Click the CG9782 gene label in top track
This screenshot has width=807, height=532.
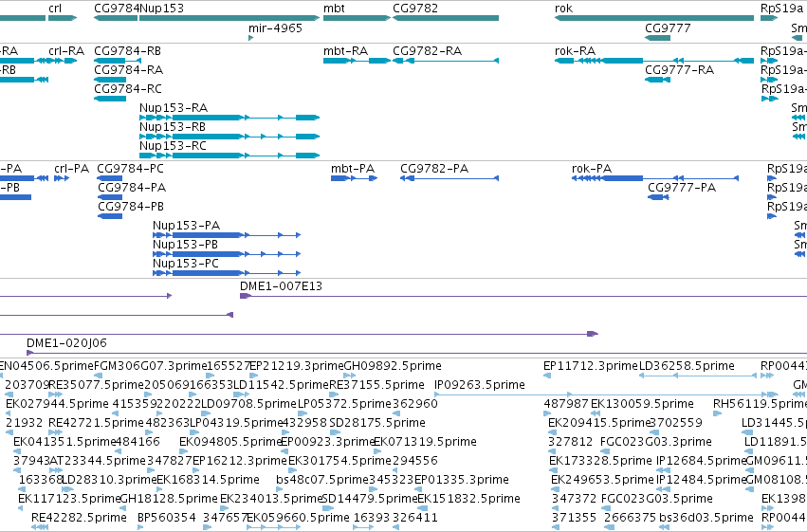(415, 9)
